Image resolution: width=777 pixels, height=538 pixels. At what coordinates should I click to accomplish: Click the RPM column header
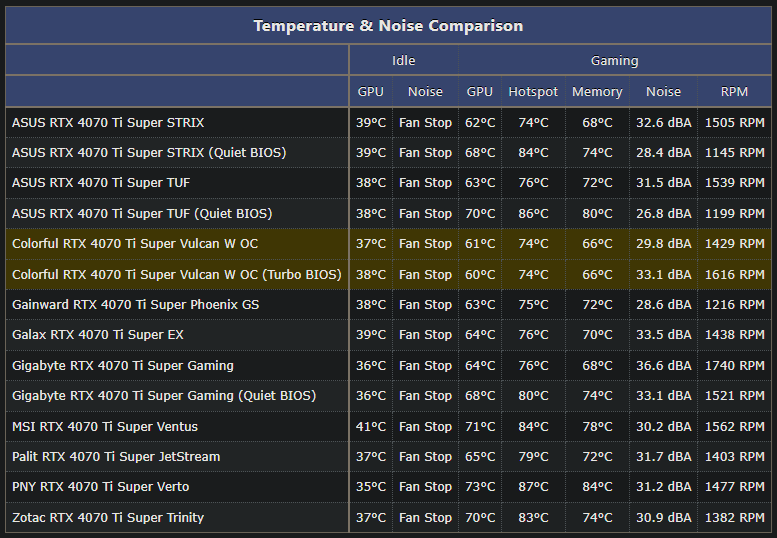pos(734,92)
